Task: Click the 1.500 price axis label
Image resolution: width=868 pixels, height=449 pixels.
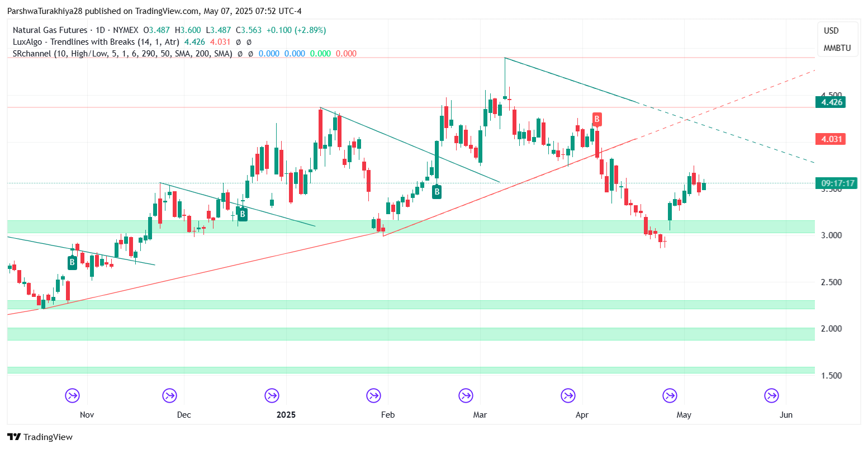Action: click(x=832, y=376)
